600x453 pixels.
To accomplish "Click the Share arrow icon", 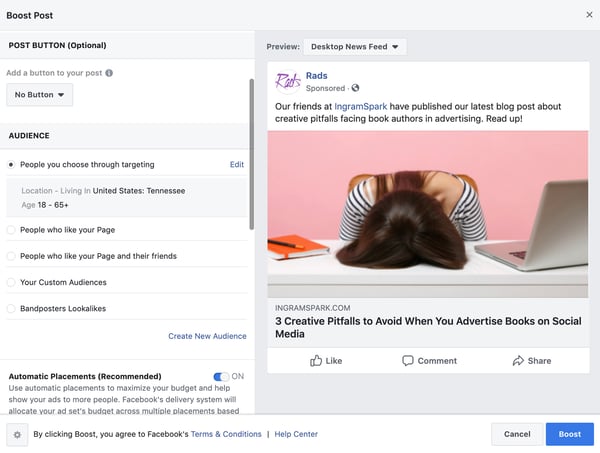I will point(518,360).
